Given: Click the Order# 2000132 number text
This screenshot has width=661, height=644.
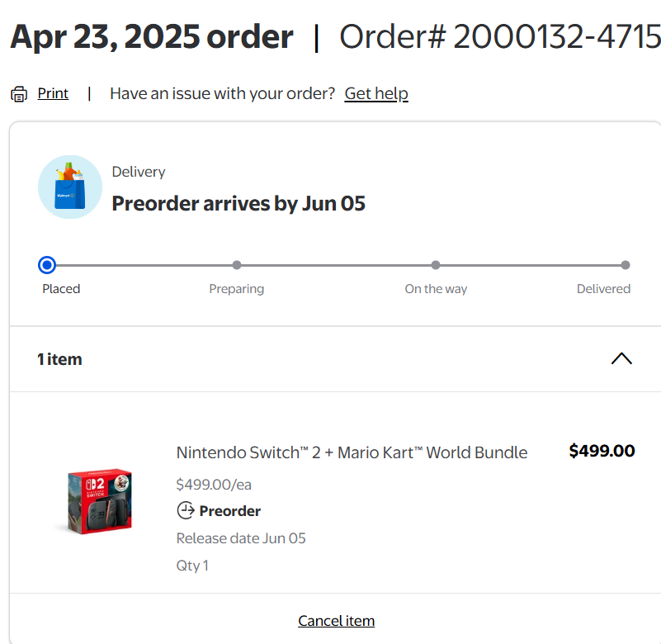Looking at the screenshot, I should point(500,36).
